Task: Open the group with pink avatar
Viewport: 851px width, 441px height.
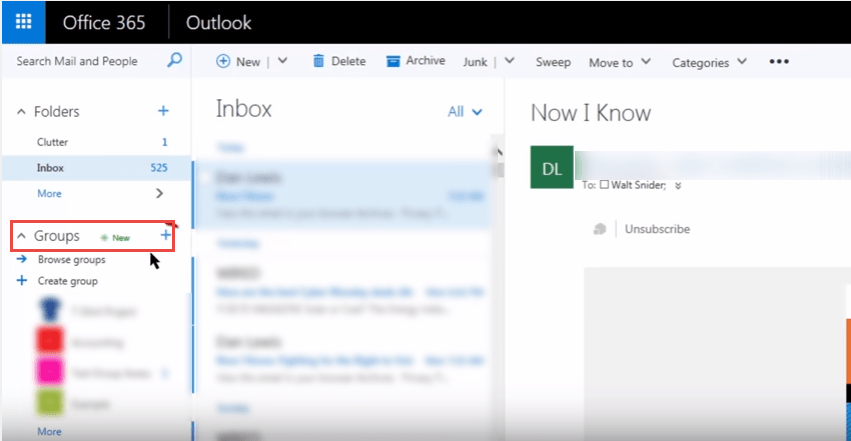Action: click(x=50, y=372)
